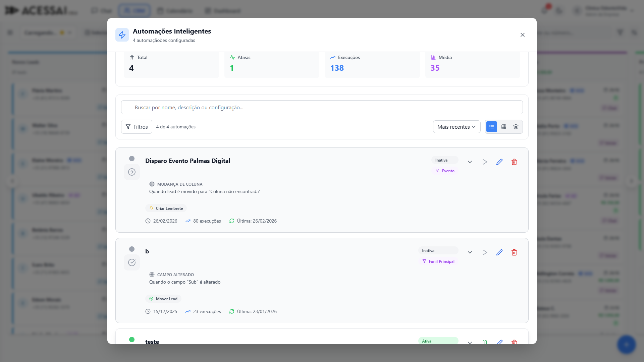Close the Automações Inteligentes dialog
Viewport: 644px width, 362px height.
coord(523,35)
